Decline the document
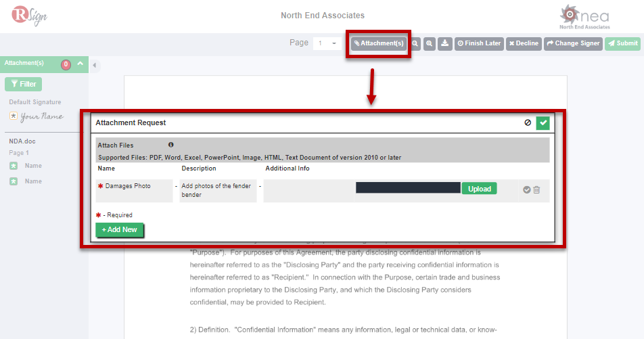This screenshot has width=644, height=339. (x=524, y=43)
